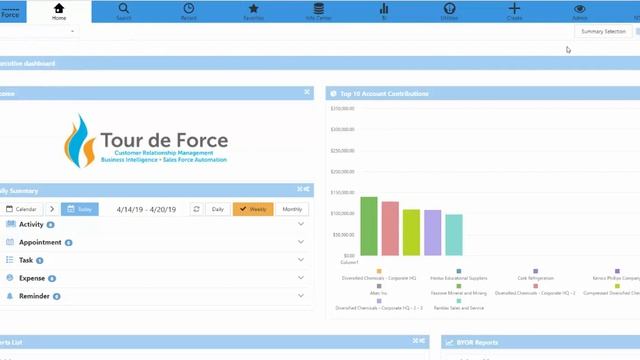Go to next period arrow beside Calendar
This screenshot has height=360, width=640.
pyautogui.click(x=52, y=209)
